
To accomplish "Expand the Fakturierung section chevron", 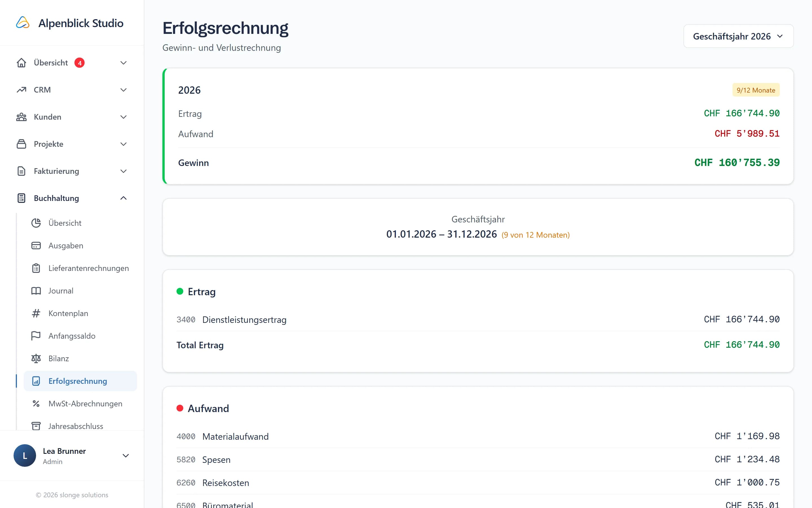I will click(x=123, y=171).
